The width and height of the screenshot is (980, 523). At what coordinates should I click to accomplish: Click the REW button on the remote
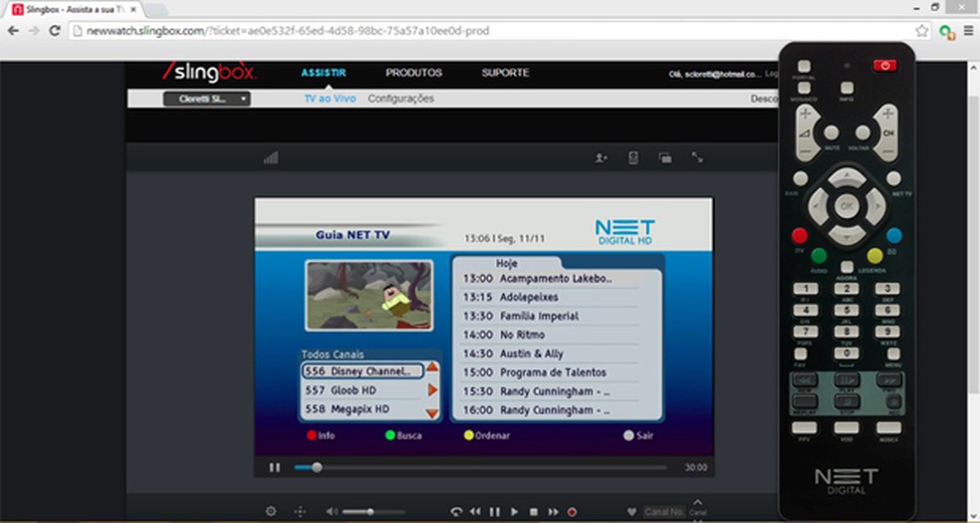click(x=806, y=380)
